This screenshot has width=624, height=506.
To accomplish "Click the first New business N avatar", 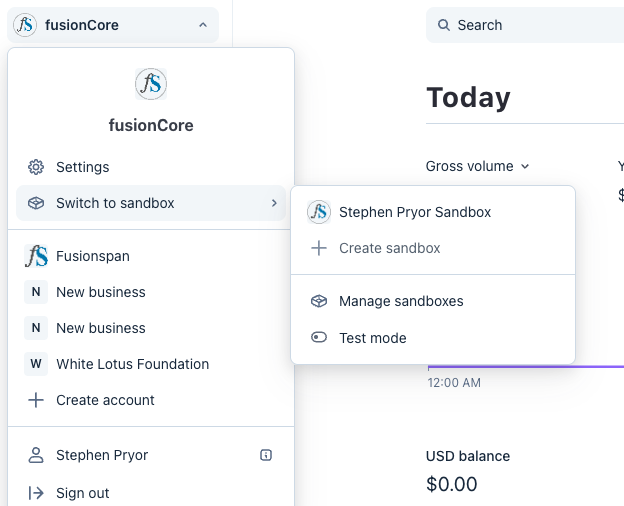I will [36, 292].
